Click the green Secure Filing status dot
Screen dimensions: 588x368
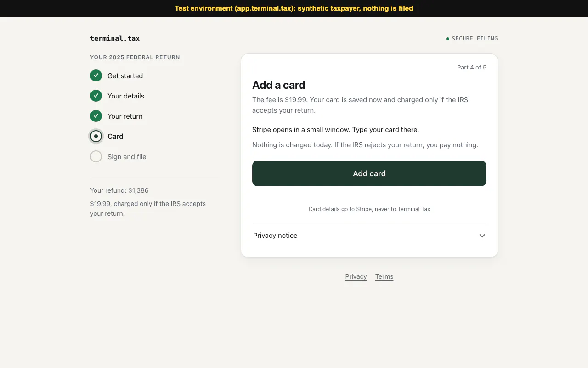[447, 39]
